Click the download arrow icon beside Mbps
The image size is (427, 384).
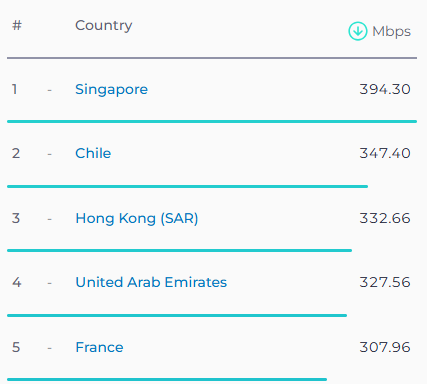(358, 31)
